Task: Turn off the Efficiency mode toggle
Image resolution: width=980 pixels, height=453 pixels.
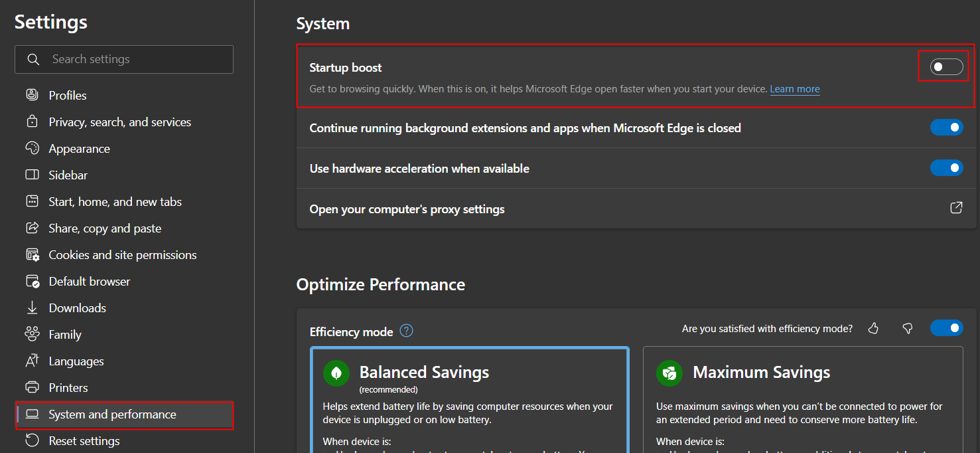Action: tap(946, 327)
